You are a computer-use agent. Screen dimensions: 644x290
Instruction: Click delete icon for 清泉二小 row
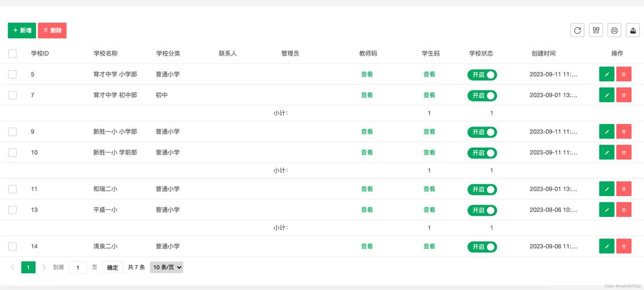[x=624, y=246]
